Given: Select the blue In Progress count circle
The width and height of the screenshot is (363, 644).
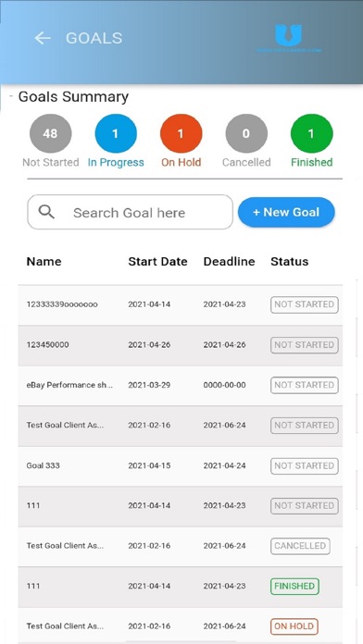Looking at the screenshot, I should click(x=116, y=133).
